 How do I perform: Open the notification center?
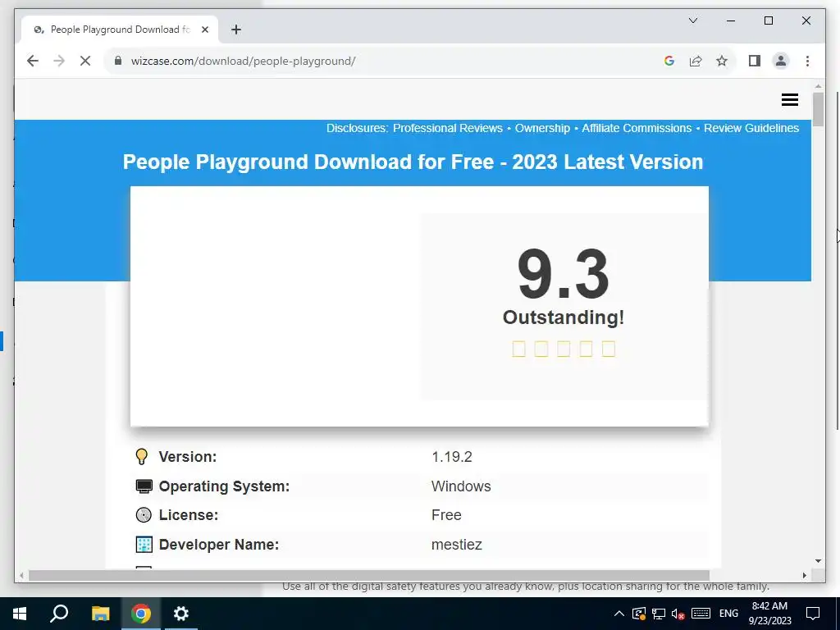[813, 614]
